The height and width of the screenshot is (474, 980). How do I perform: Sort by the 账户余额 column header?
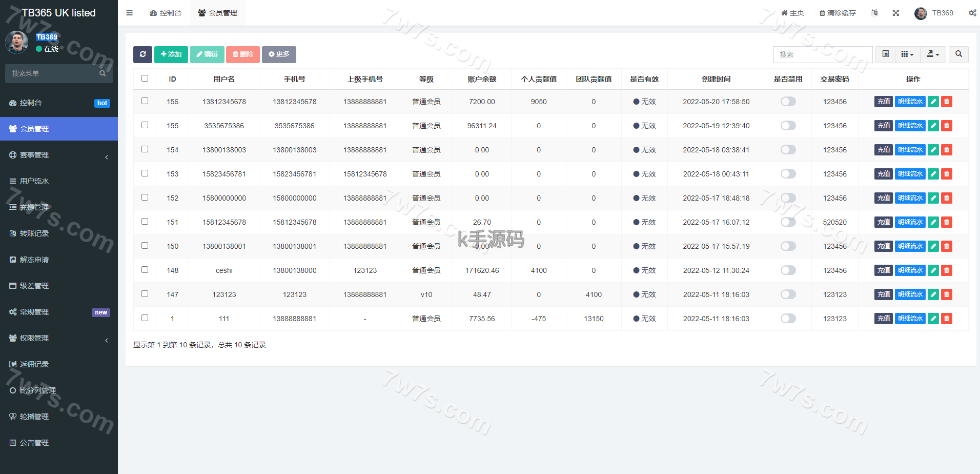coord(482,79)
